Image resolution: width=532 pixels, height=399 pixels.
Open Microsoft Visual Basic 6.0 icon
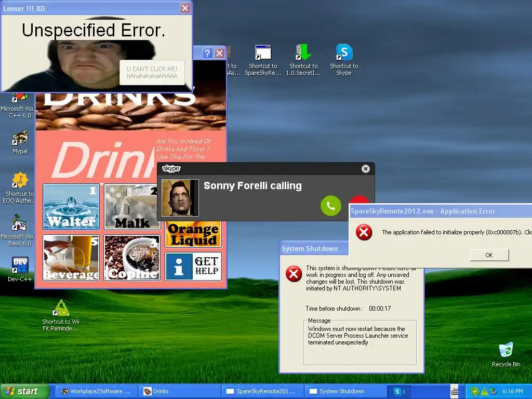(x=18, y=230)
